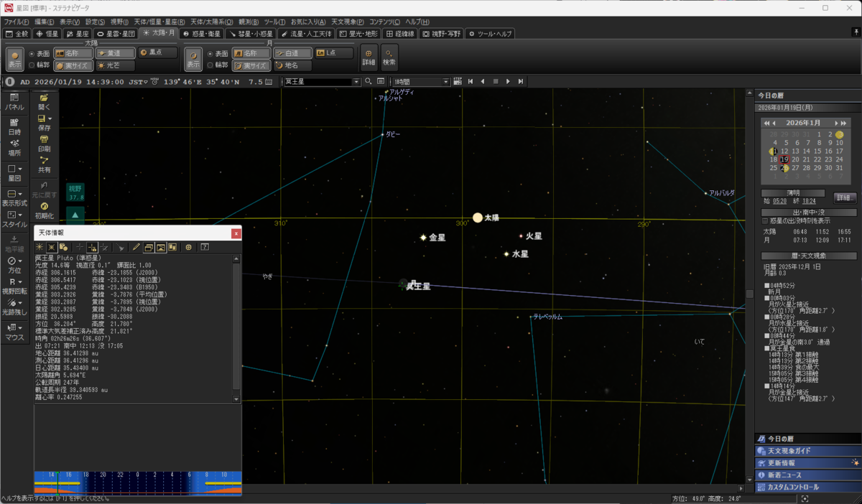Check 惑星の出没時刻を表示 checkbox
The width and height of the screenshot is (862, 504).
point(765,220)
